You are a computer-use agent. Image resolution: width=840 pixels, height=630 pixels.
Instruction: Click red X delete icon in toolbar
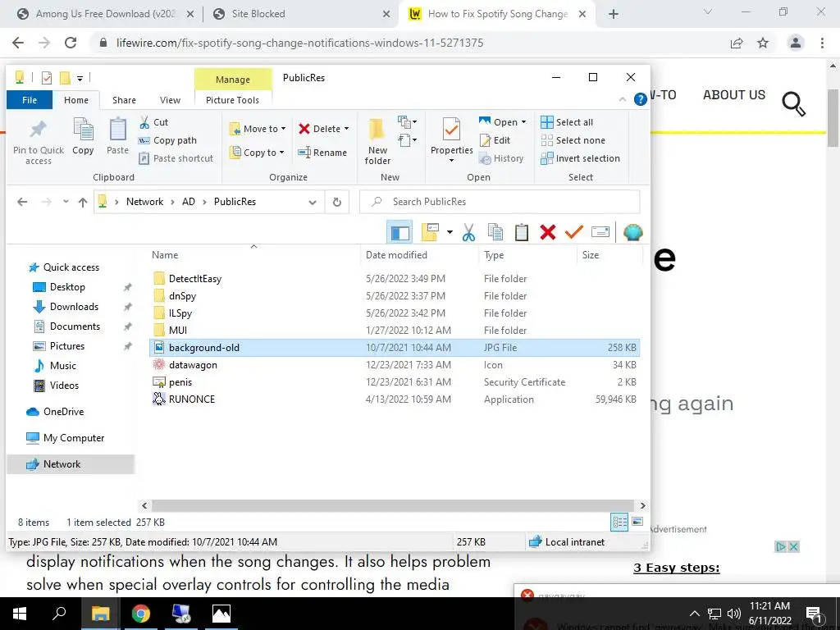coord(547,232)
